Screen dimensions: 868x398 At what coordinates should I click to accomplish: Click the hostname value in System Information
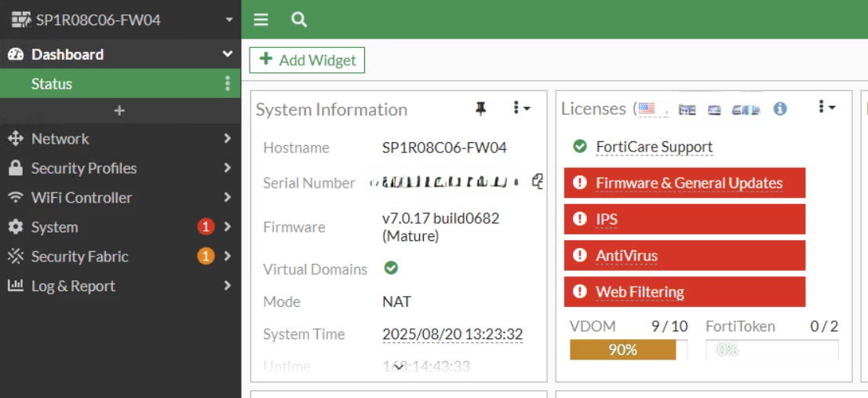coord(444,148)
